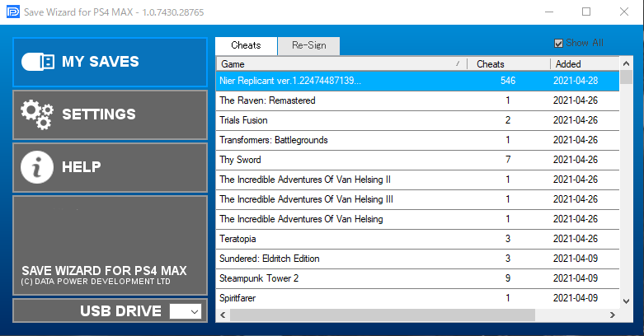Toggle the Show All checkbox
The height and width of the screenshot is (336, 644).
[x=558, y=43]
